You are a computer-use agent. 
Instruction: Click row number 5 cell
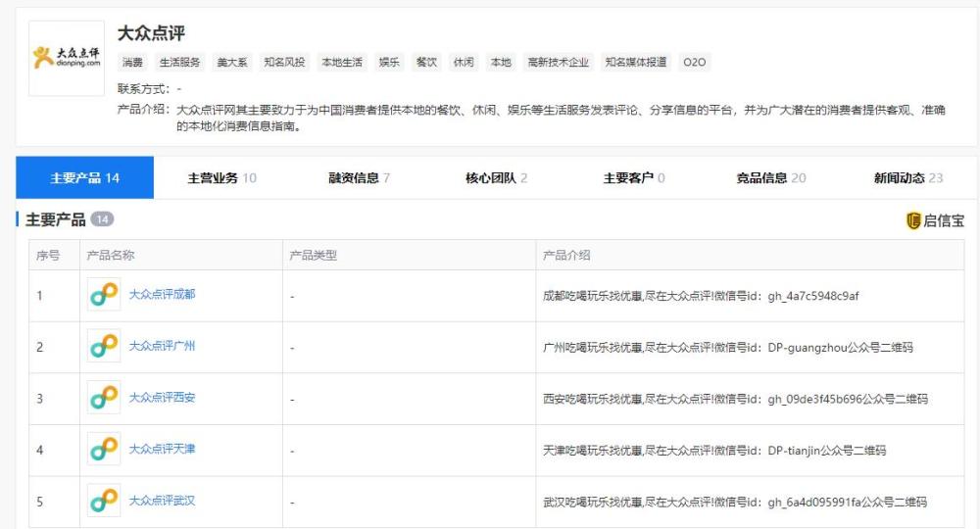[54, 503]
